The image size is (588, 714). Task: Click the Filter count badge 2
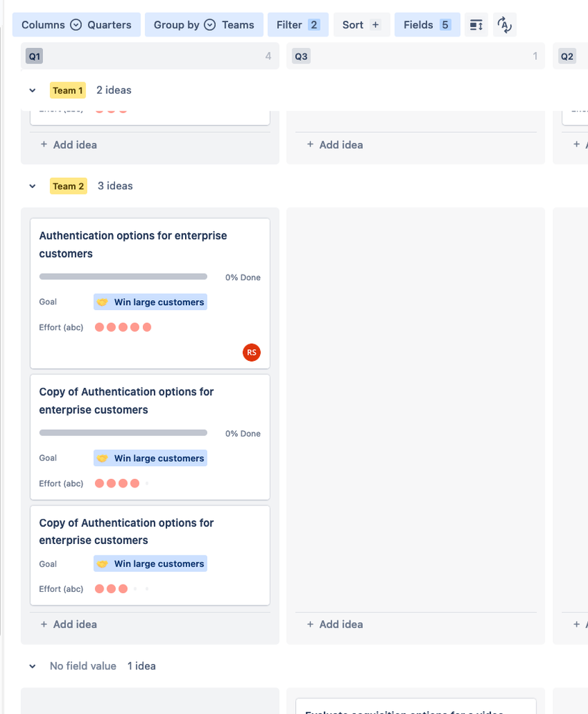[x=314, y=24]
